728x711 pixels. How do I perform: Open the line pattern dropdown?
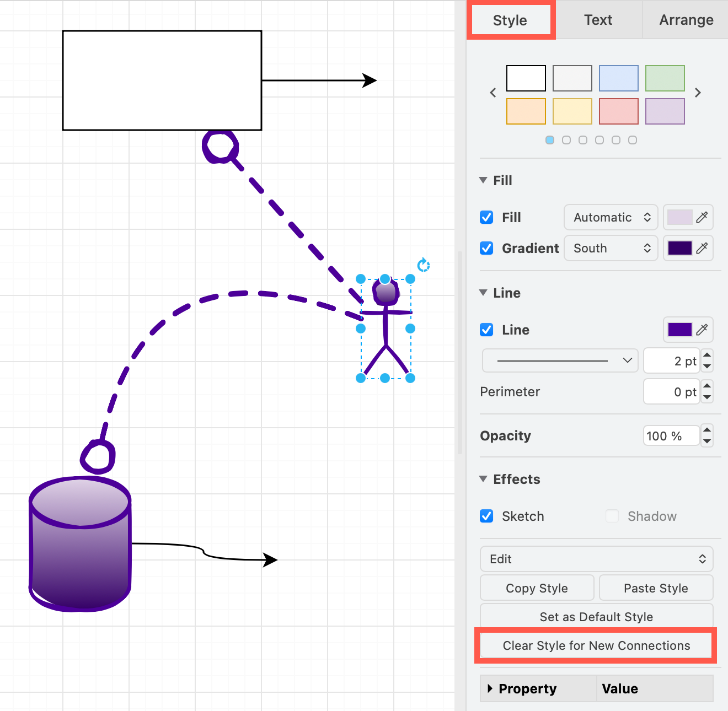(560, 360)
